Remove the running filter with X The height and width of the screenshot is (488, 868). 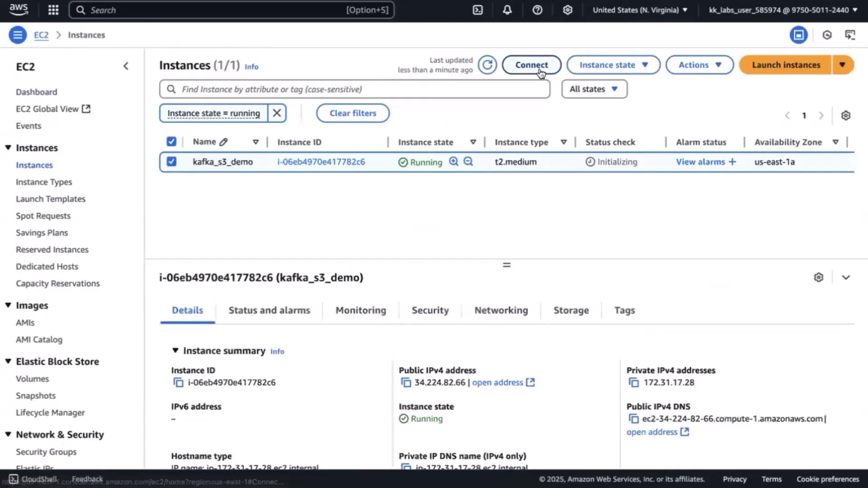277,113
